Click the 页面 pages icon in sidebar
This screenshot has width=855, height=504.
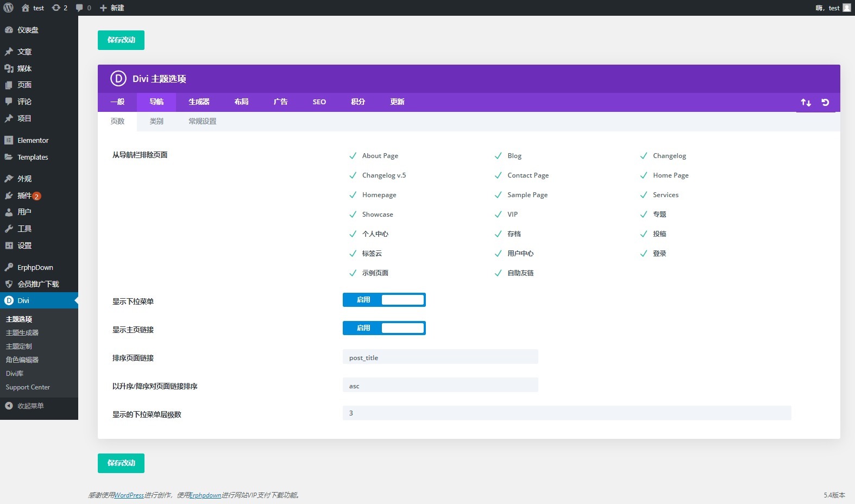[9, 85]
